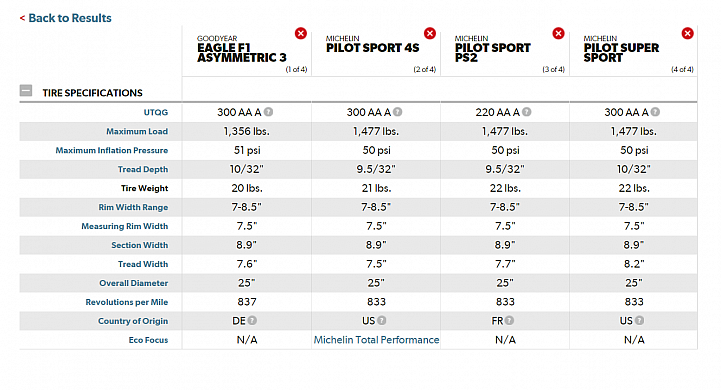Open UTQG help icon for Eagle F1
721x390 pixels.
(269, 112)
